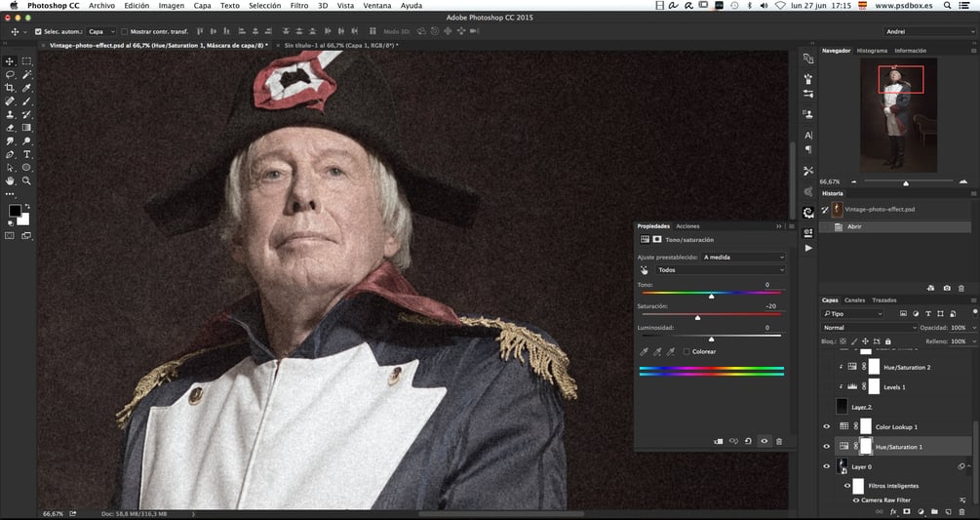
Task: Select the Crop tool
Action: [x=10, y=88]
